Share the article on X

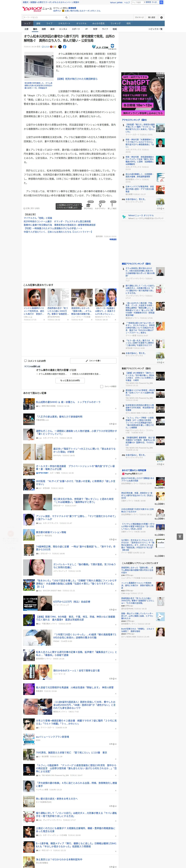pos(60,47)
